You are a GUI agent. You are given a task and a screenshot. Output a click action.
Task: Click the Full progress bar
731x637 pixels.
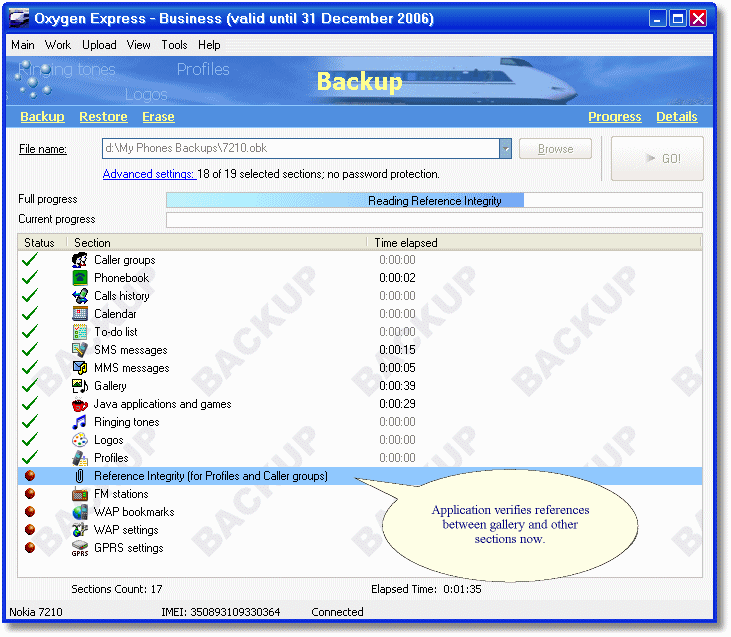pos(434,200)
